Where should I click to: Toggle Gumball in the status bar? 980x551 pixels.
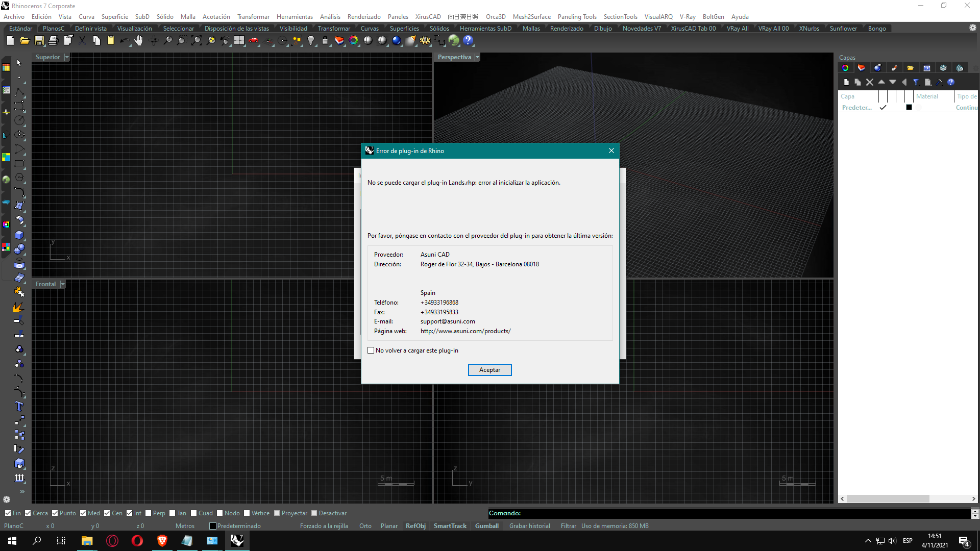(x=486, y=526)
